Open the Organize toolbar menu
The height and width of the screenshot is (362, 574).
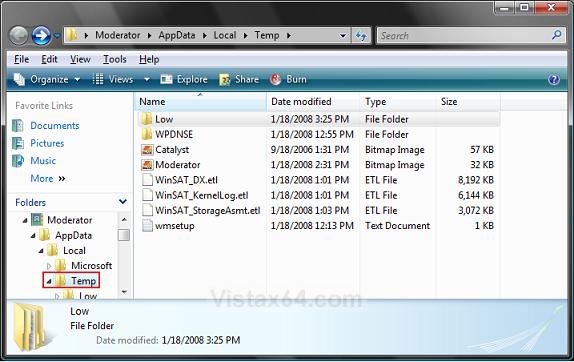tap(47, 79)
